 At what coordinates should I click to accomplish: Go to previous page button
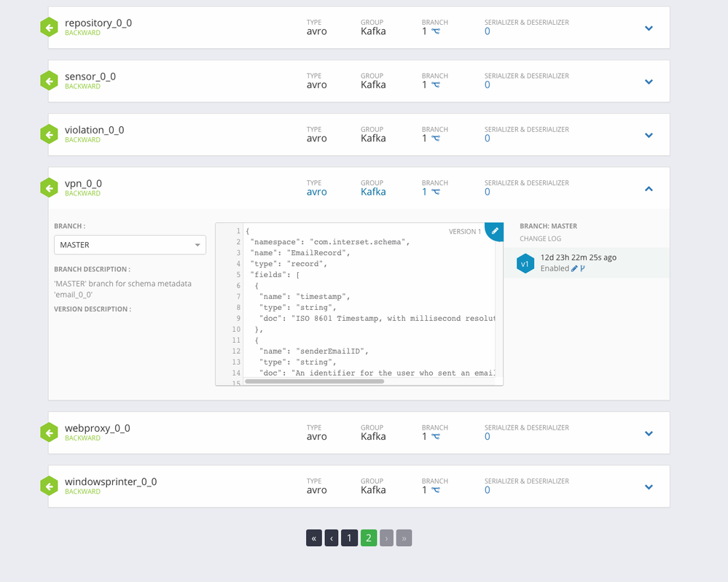[x=332, y=538]
